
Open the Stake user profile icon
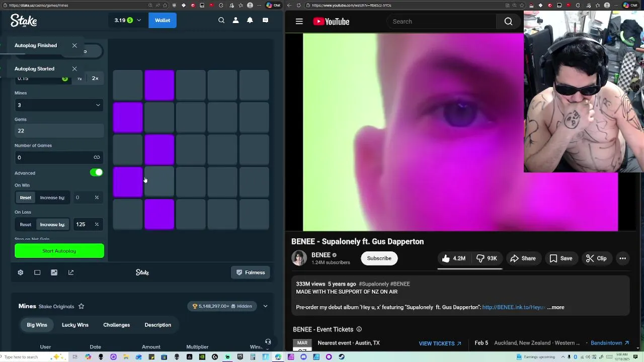tap(235, 20)
